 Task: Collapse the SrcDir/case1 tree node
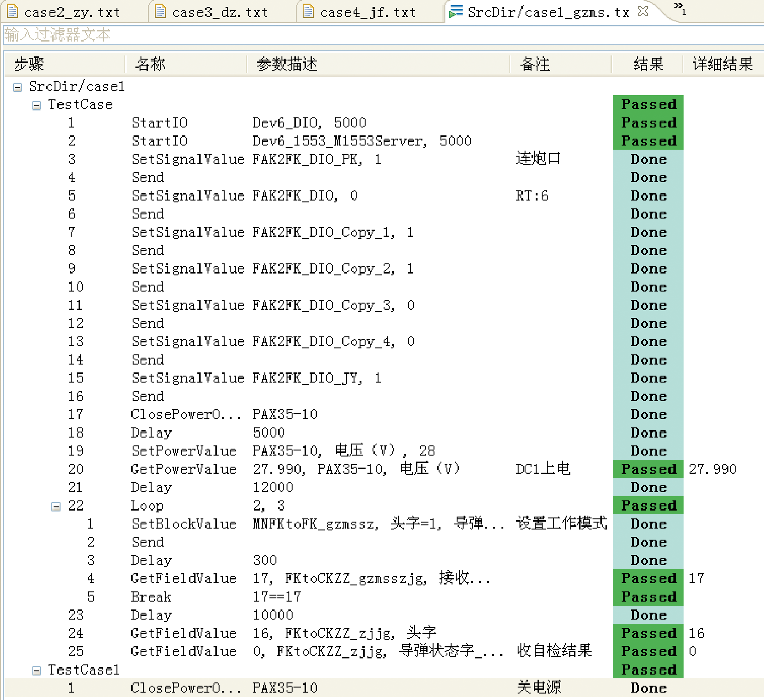[x=18, y=87]
